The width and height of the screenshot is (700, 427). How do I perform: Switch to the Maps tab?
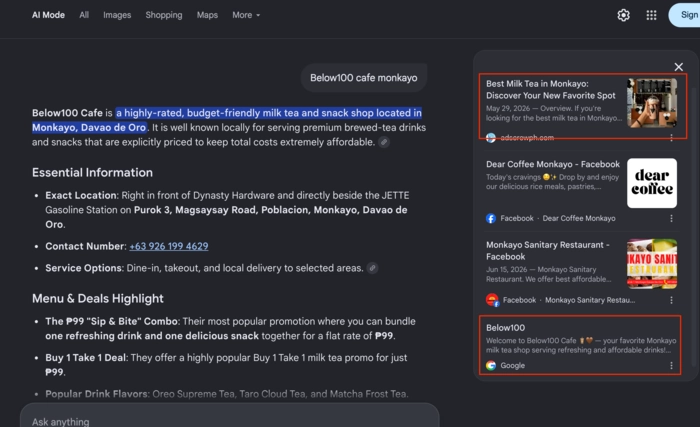(x=207, y=15)
